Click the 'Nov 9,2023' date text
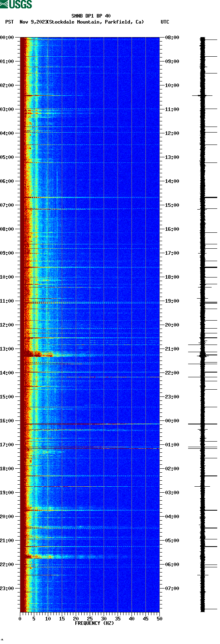Viewport: 220px width, 644px height. click(33, 22)
